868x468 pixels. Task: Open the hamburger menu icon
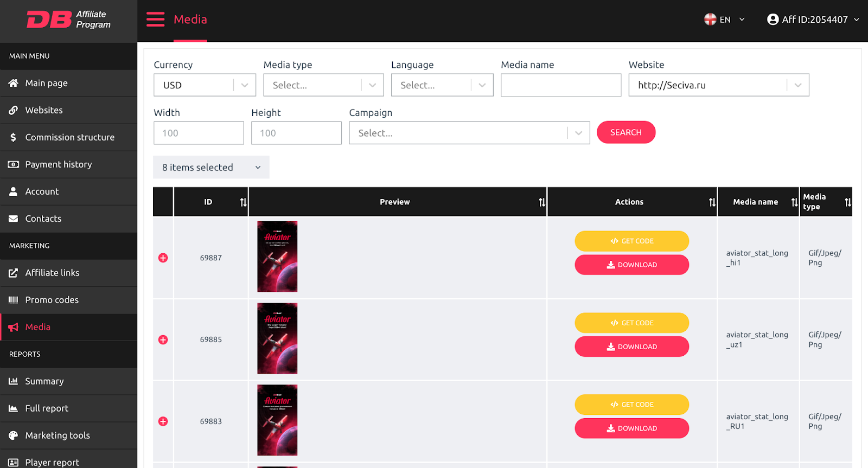point(155,20)
